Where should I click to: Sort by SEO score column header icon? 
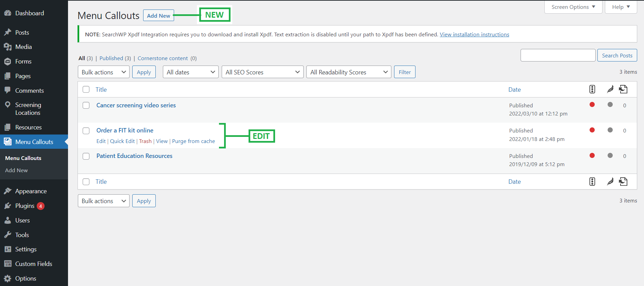pyautogui.click(x=592, y=89)
